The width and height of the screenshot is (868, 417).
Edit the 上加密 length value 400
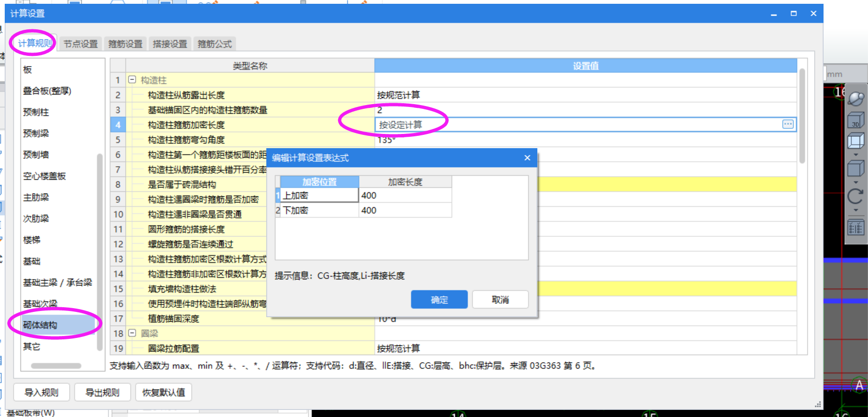tap(405, 195)
